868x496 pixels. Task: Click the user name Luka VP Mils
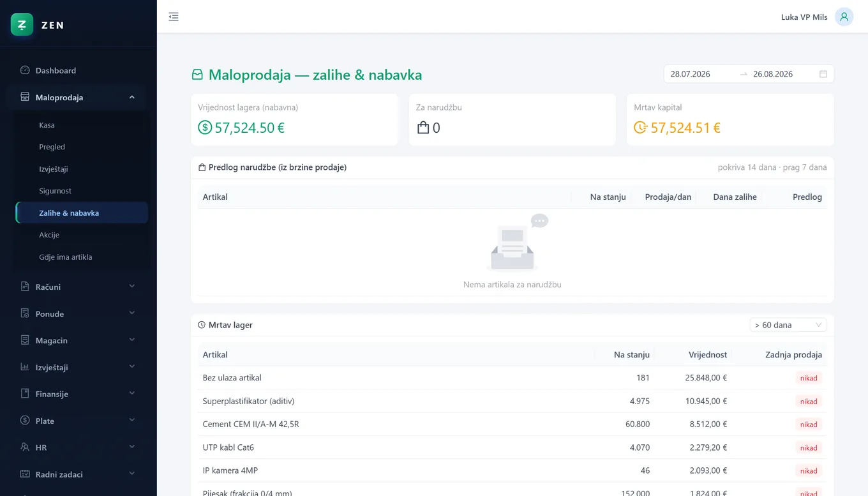click(x=804, y=17)
